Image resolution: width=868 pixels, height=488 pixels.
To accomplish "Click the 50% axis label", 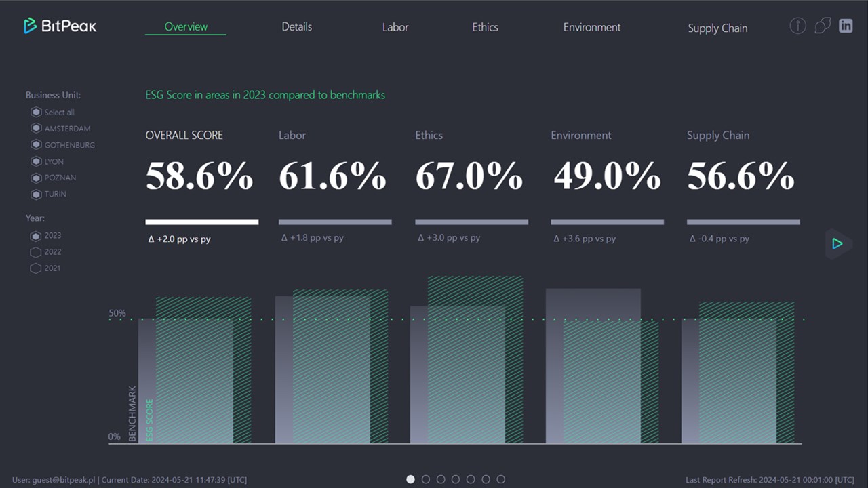I will (x=117, y=313).
